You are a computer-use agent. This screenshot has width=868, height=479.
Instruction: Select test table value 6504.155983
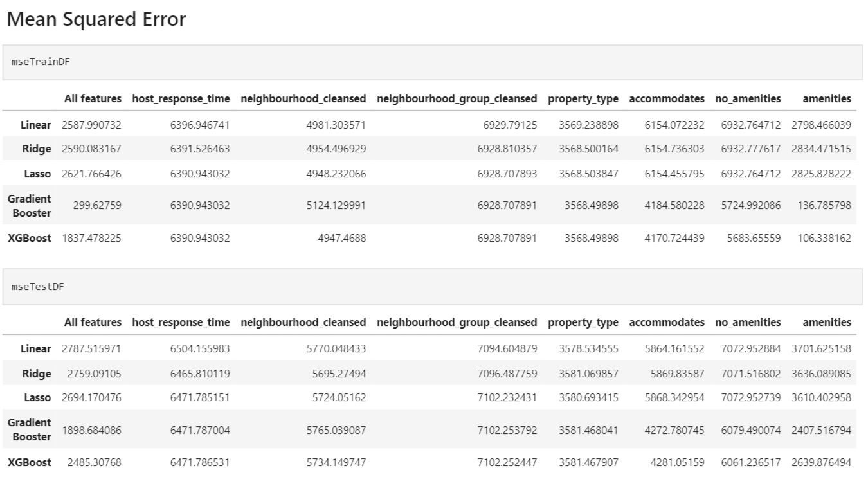[x=200, y=348]
